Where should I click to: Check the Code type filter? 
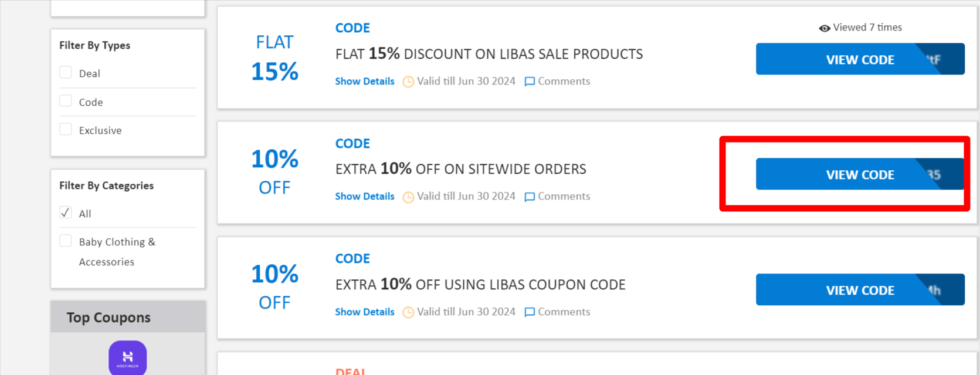point(66,101)
